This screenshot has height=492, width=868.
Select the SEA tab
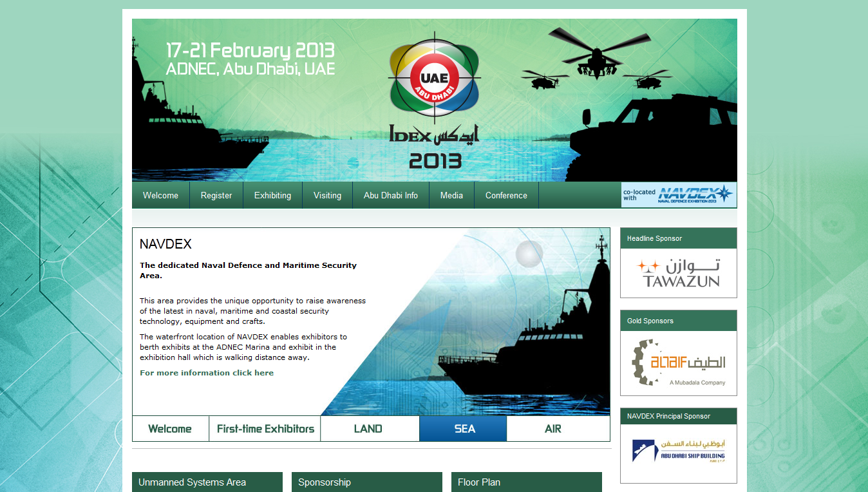coord(464,429)
